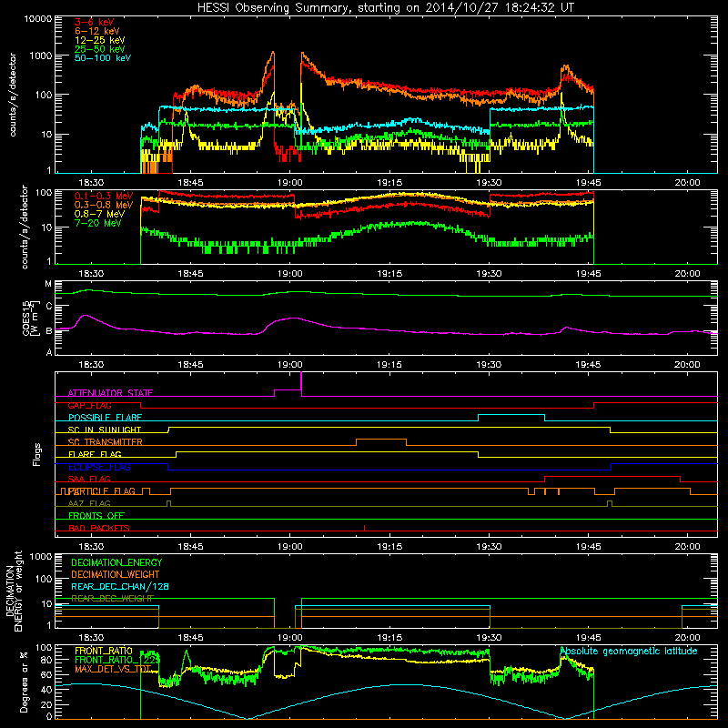
Task: Select the REAR_DEC_WEIGHT legend label
Action: pyautogui.click(x=112, y=599)
